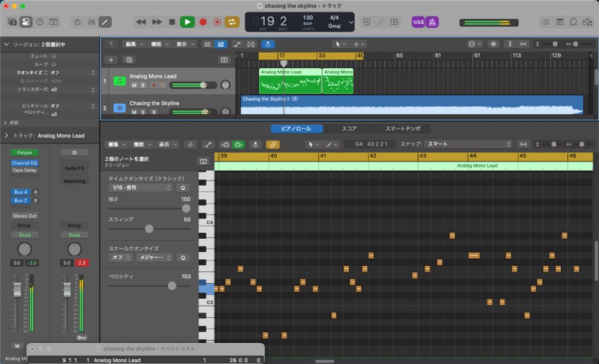Image resolution: width=599 pixels, height=364 pixels.
Task: Toggle the Editors pencil icon
Action: 105,22
